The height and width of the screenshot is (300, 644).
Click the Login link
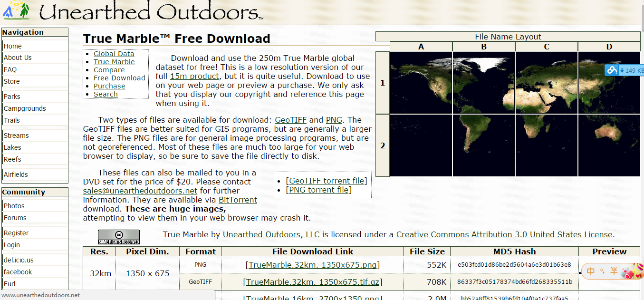[12, 245]
